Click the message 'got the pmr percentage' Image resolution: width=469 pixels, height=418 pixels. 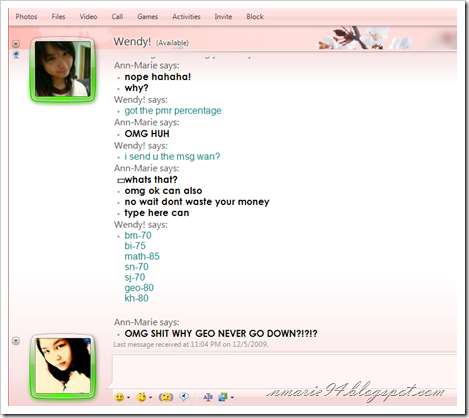click(x=173, y=111)
